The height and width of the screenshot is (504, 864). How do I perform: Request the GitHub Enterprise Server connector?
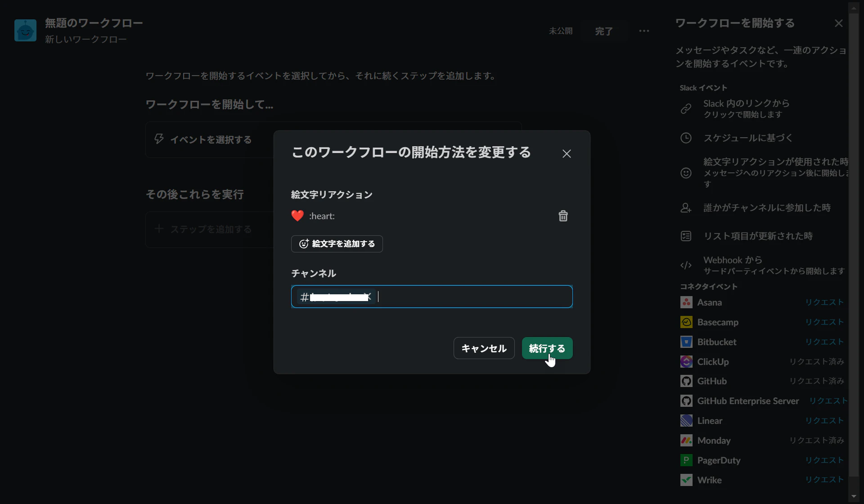pyautogui.click(x=828, y=401)
